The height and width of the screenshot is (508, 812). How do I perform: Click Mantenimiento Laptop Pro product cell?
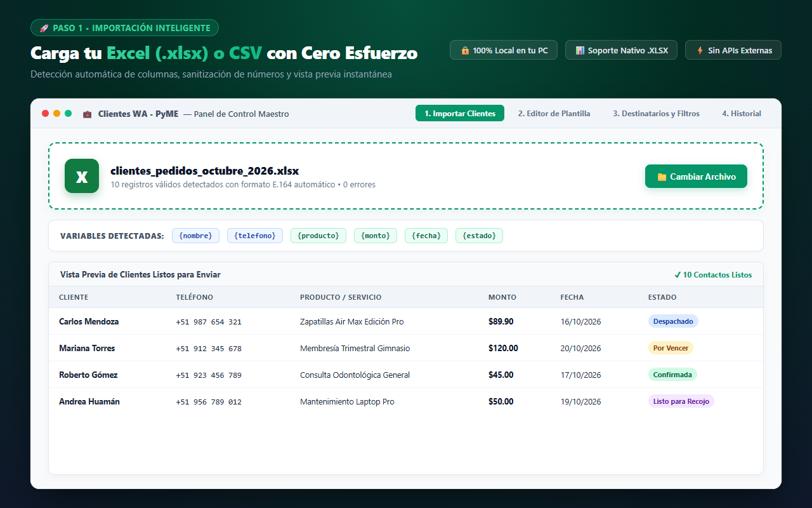(347, 401)
